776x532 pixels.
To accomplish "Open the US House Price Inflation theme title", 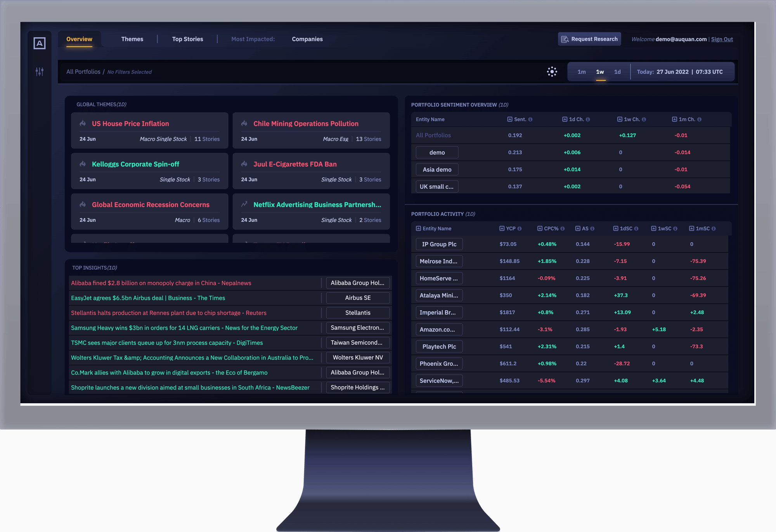I will coord(130,124).
